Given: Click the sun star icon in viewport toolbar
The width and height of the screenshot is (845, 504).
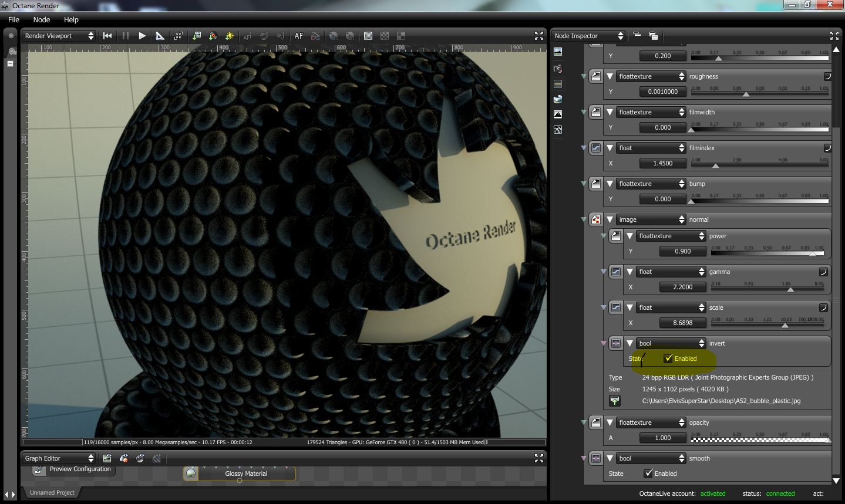Looking at the screenshot, I should pyautogui.click(x=230, y=36).
